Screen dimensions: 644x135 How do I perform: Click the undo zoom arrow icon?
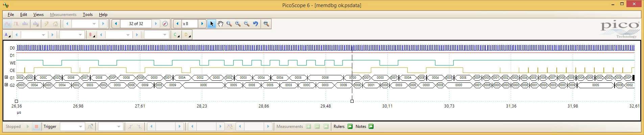(x=256, y=24)
